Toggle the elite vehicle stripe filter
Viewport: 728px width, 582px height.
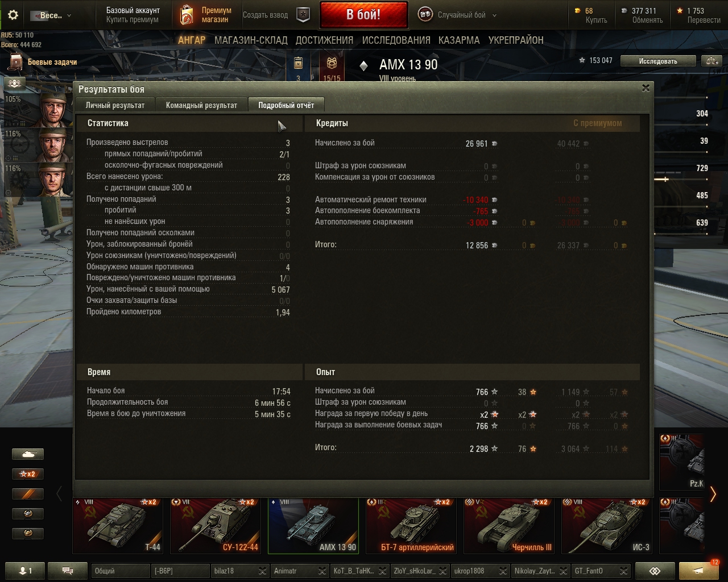28,494
